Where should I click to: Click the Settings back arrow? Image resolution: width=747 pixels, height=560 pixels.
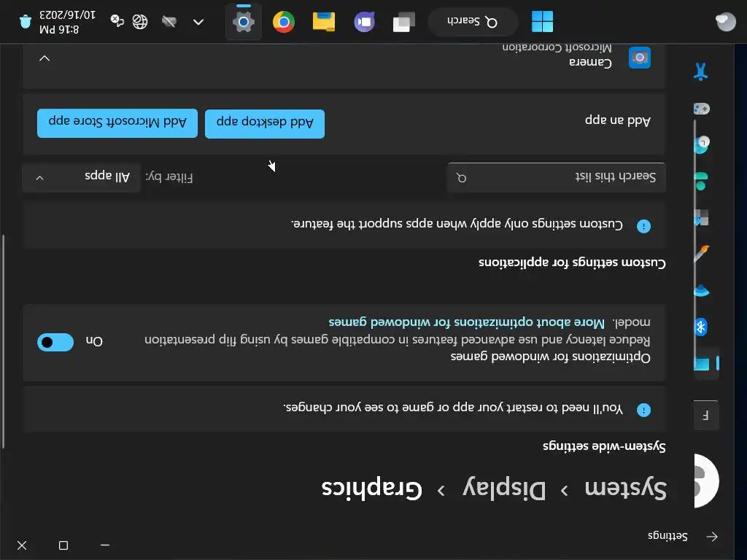712,537
